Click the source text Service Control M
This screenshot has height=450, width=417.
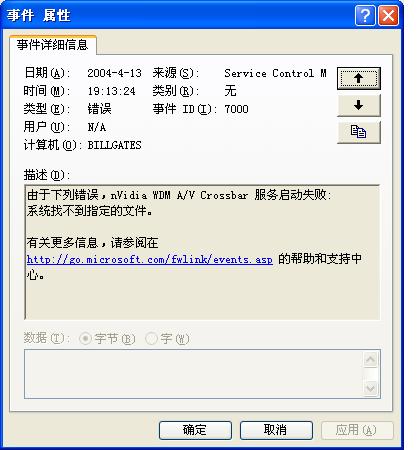275,73
